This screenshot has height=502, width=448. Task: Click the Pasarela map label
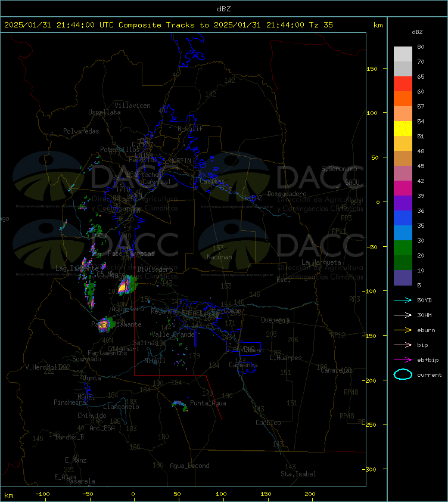tap(80, 481)
